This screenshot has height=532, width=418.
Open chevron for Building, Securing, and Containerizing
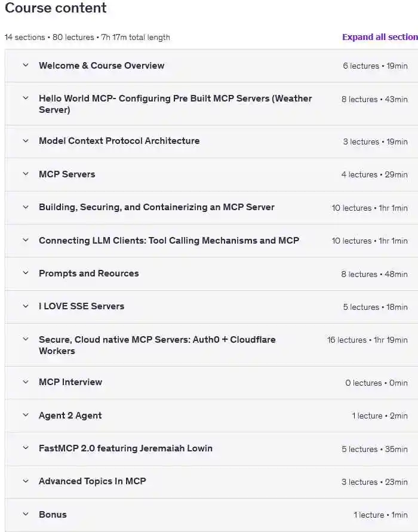click(x=26, y=207)
